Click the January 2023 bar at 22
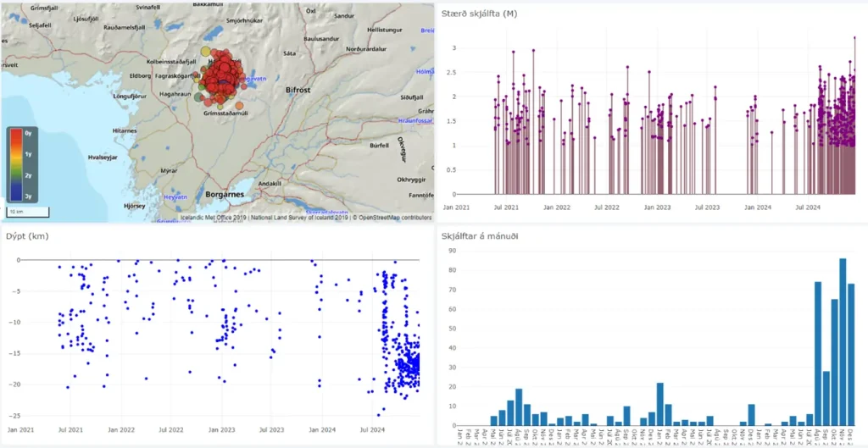Screen dimensions: 868x448 click(x=659, y=405)
